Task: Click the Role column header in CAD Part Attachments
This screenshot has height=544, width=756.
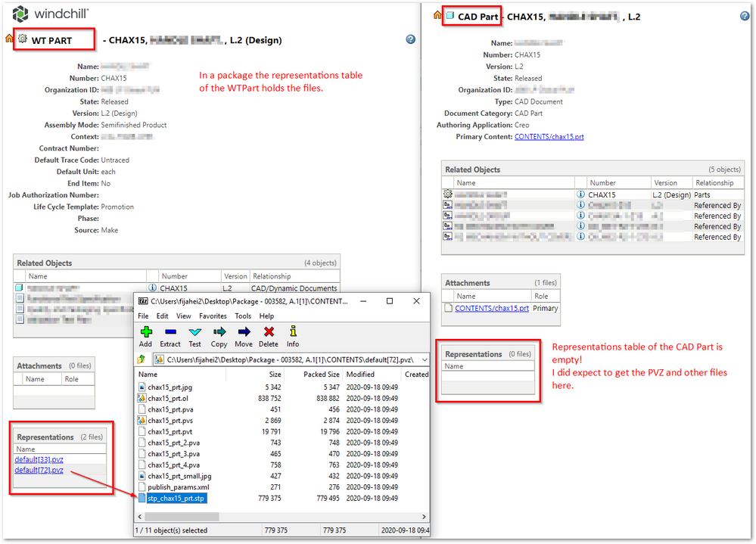Action: pos(541,297)
